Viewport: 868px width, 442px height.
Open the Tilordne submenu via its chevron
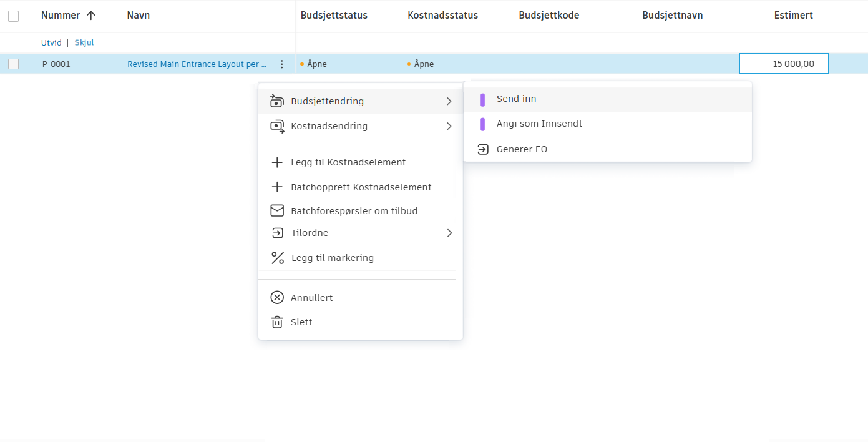(x=450, y=233)
